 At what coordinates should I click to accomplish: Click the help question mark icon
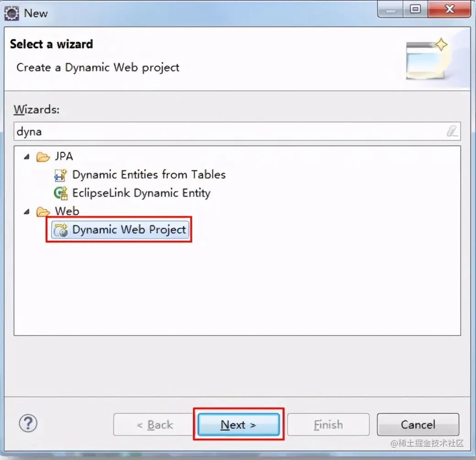28,423
